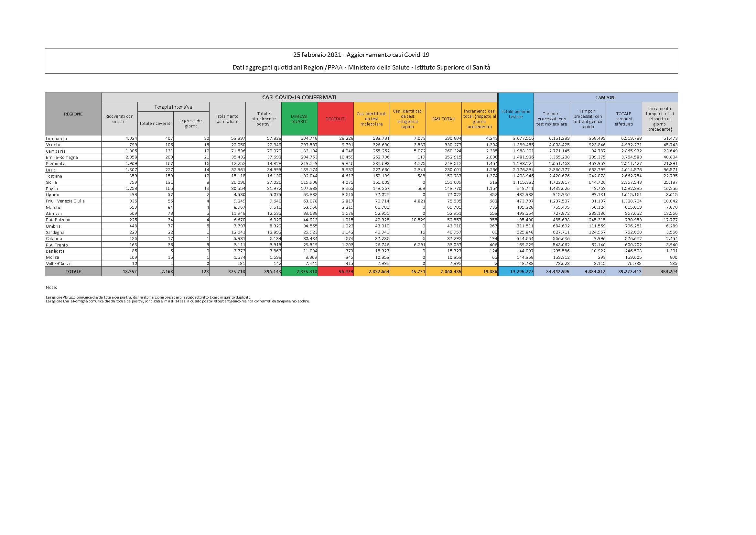The width and height of the screenshot is (756, 535).
Task: Click the TAMPONI group header
Action: pos(605,97)
